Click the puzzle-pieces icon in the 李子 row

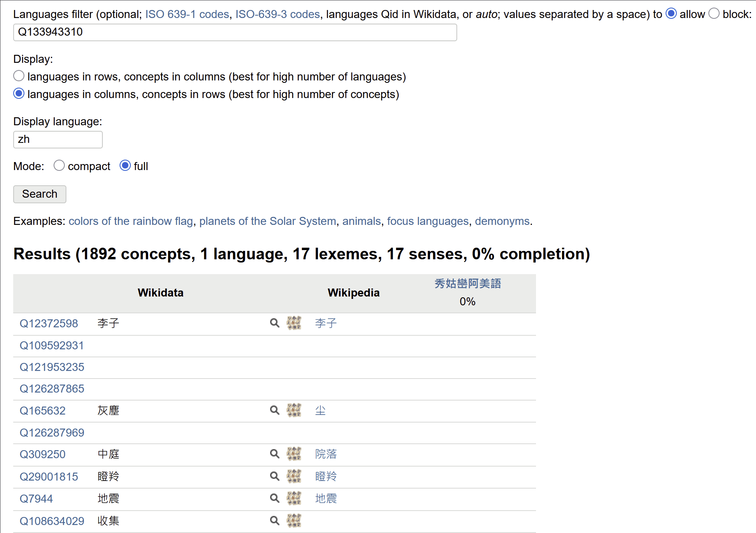pos(294,323)
